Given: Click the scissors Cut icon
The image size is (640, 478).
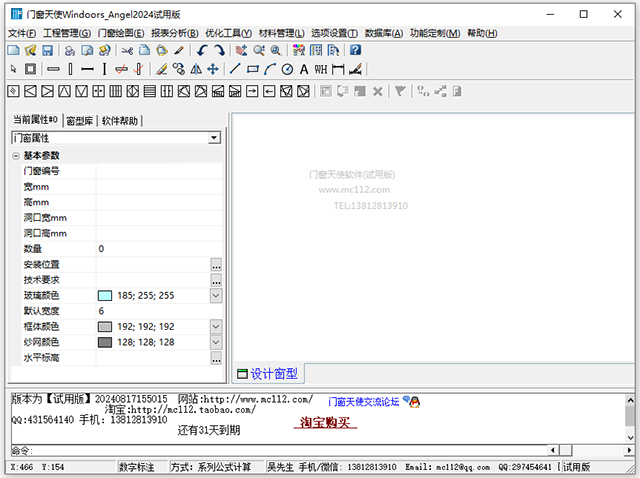Looking at the screenshot, I should coord(127,50).
